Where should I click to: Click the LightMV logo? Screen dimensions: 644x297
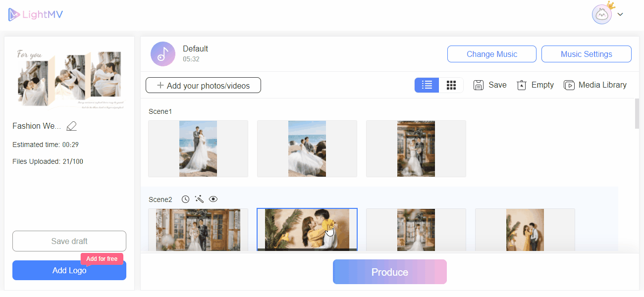(35, 14)
